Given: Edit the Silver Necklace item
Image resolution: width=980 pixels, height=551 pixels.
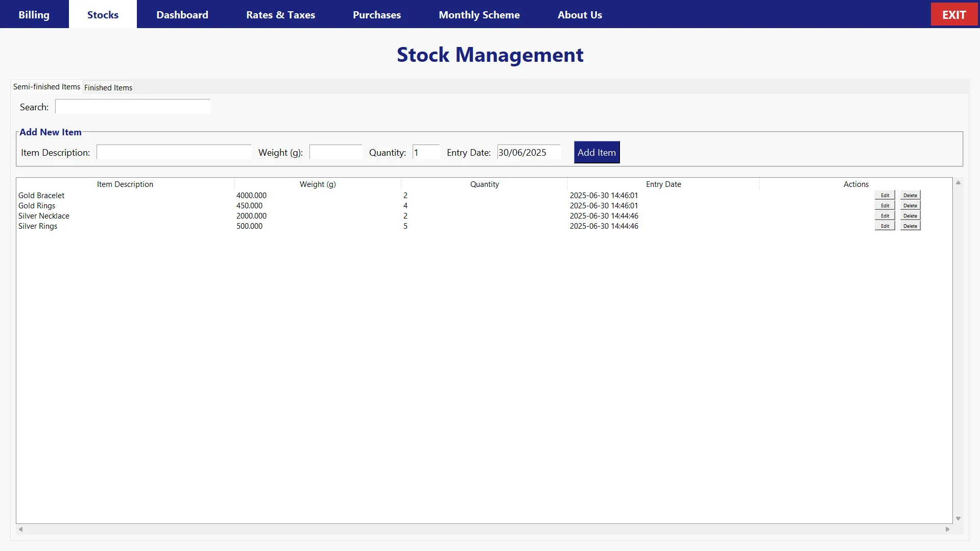Looking at the screenshot, I should tap(885, 216).
